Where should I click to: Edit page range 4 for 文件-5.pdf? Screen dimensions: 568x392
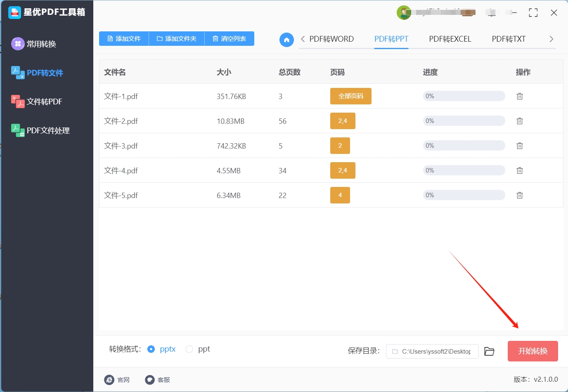[x=340, y=195]
